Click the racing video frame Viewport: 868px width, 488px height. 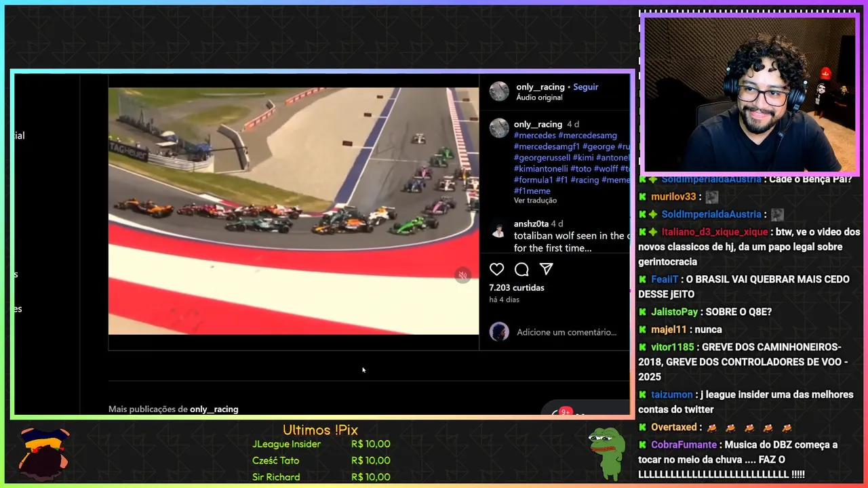click(294, 211)
